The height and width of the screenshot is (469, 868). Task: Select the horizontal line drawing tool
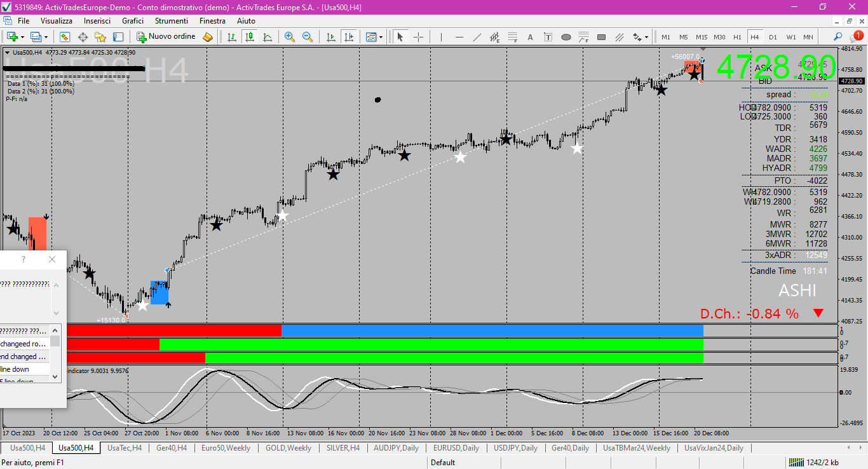[x=459, y=37]
